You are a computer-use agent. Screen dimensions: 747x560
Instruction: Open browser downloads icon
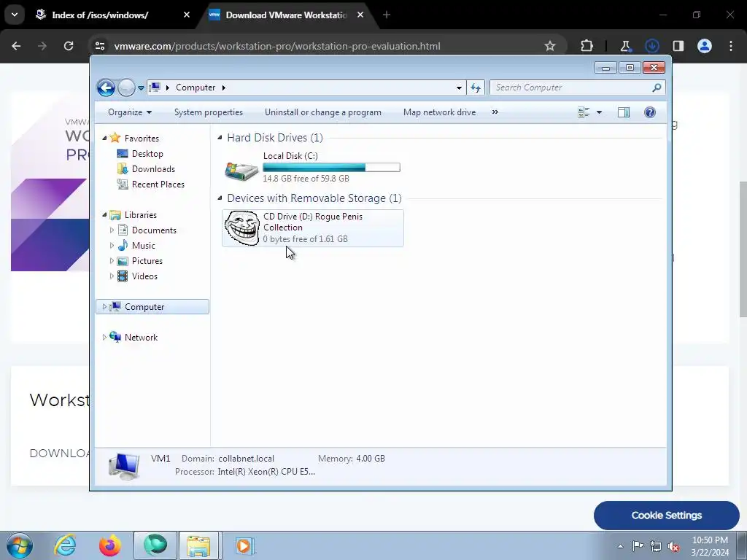point(652,46)
